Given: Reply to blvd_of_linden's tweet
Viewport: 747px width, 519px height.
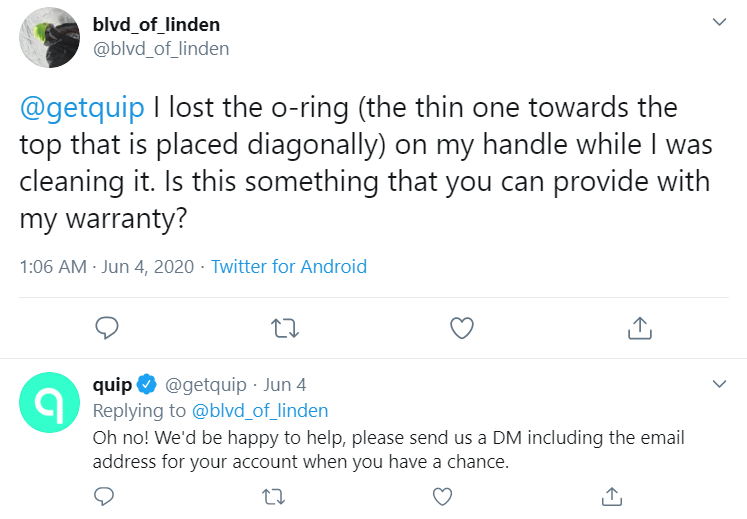Looking at the screenshot, I should tap(108, 327).
